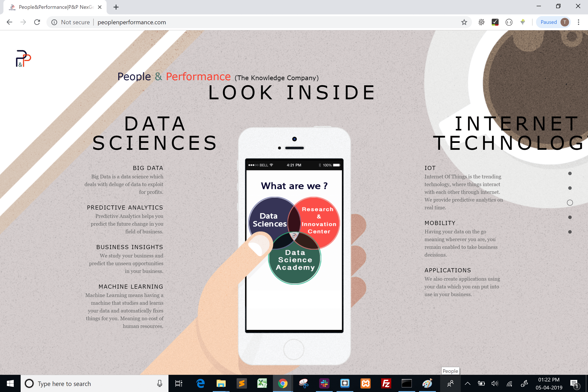Click the browser back navigation arrow
The width and height of the screenshot is (588, 392).
point(9,22)
